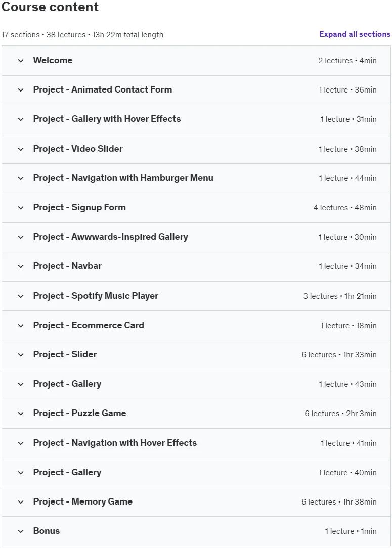
Task: Toggle Navigation with Hamburger Menu chevron
Action: (x=21, y=178)
